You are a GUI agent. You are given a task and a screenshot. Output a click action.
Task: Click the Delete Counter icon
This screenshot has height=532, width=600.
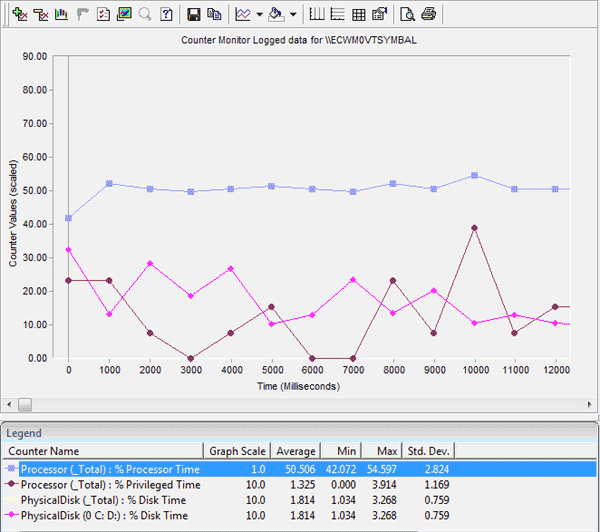40,14
